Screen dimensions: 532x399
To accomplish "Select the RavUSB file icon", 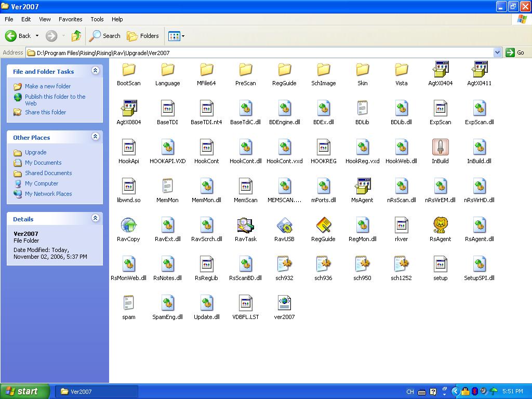I will [x=284, y=225].
